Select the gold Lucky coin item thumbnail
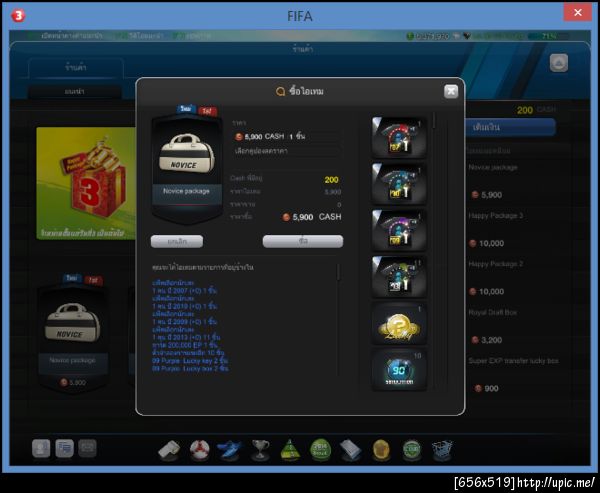This screenshot has width=600, height=493. [399, 323]
